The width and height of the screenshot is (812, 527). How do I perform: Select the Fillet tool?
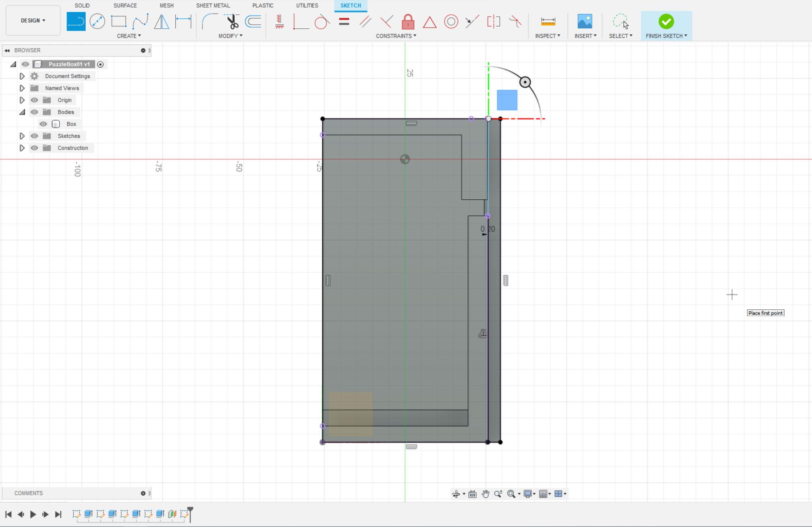click(209, 22)
